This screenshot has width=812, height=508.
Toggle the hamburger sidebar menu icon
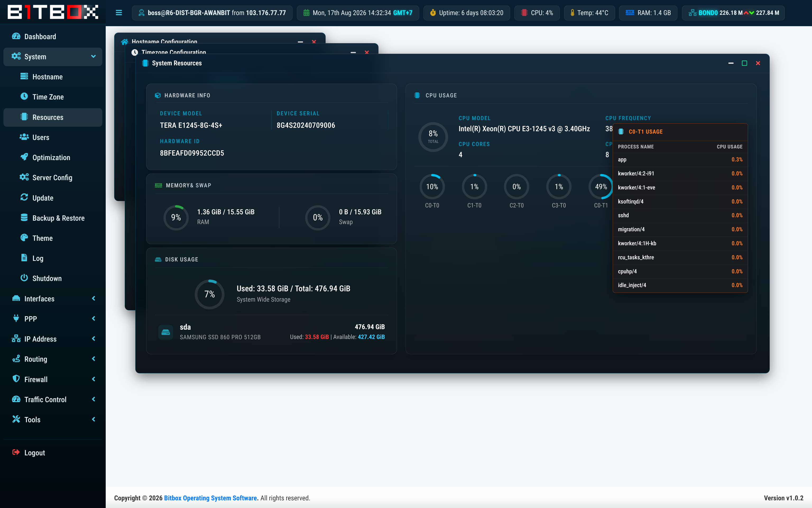tap(119, 13)
